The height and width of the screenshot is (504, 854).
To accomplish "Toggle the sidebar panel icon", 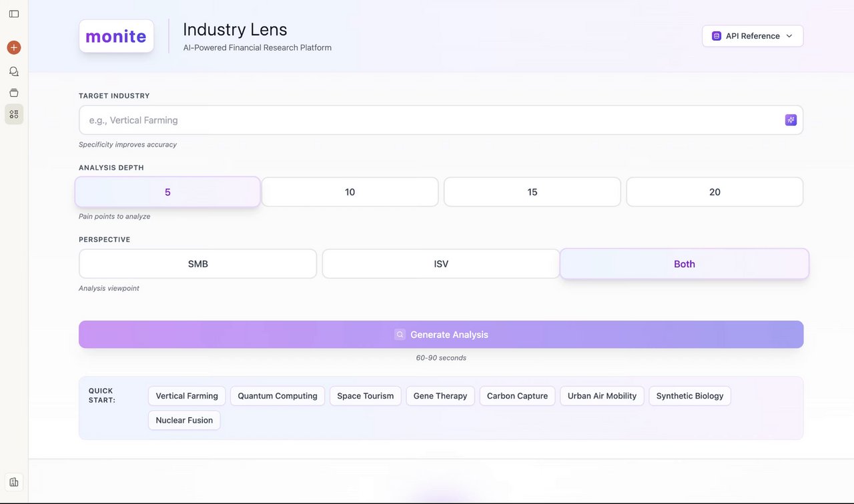I will (14, 14).
